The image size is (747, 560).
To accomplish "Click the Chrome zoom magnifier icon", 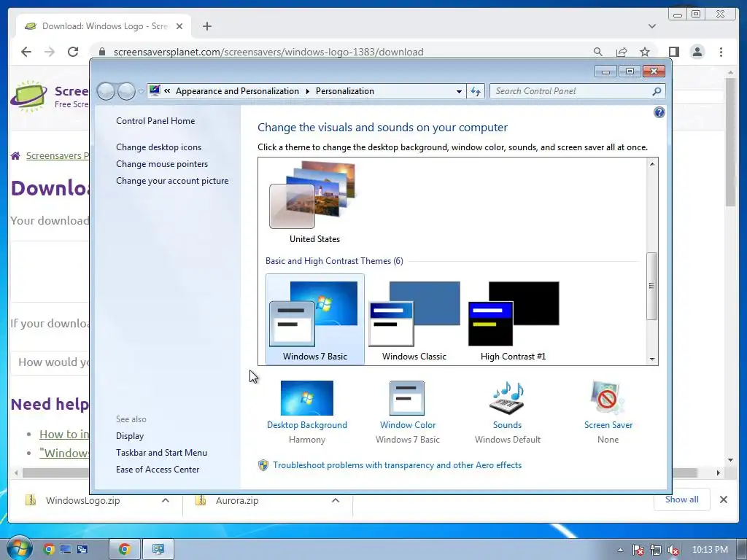I will click(598, 52).
